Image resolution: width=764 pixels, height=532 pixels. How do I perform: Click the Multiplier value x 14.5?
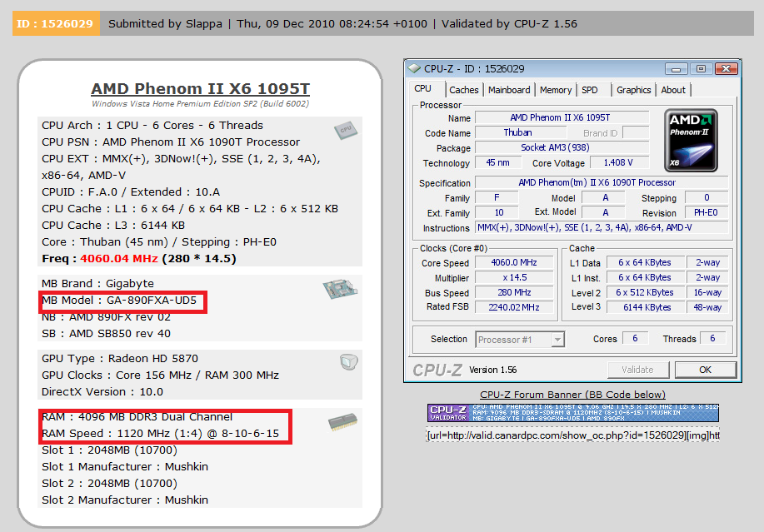[514, 277]
